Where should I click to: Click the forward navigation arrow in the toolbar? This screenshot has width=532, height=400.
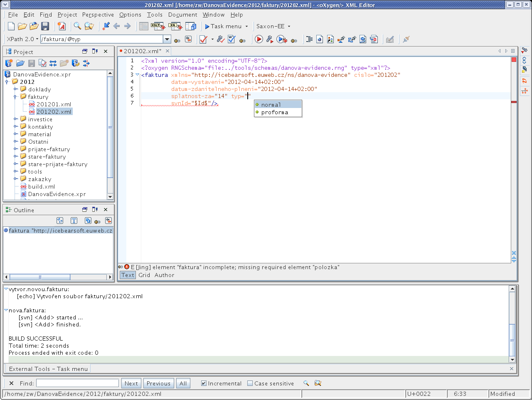pyautogui.click(x=128, y=26)
